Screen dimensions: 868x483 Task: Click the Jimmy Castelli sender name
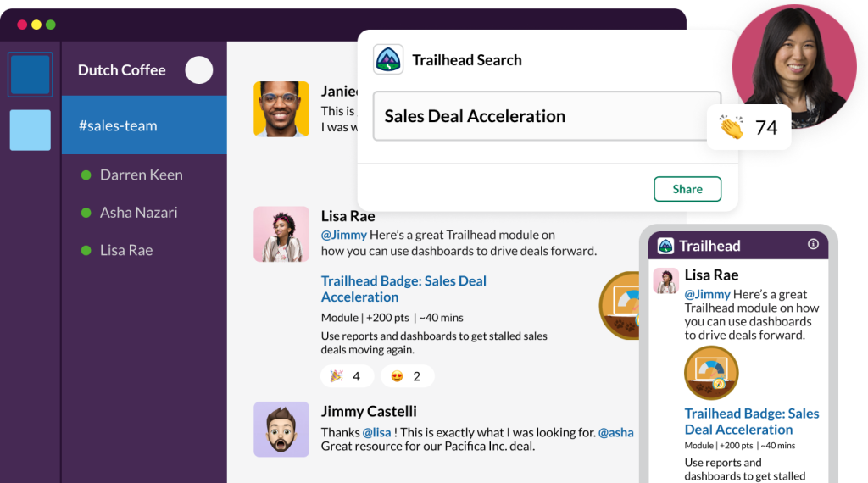tap(369, 411)
